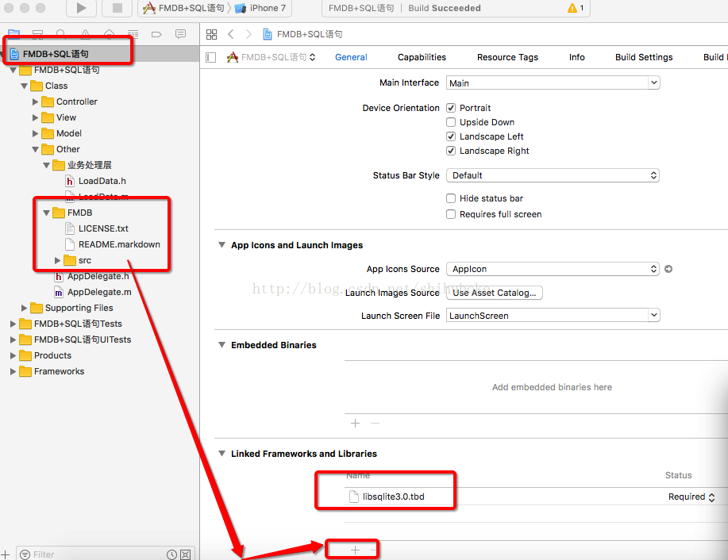Switch to the Resource Tags tab
Screen dimensions: 728x560
[x=507, y=58]
